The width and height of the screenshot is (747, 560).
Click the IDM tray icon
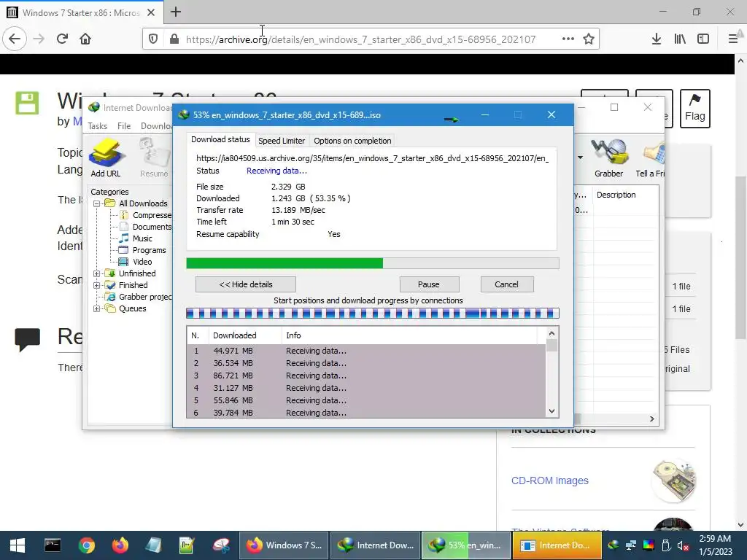tap(613, 545)
